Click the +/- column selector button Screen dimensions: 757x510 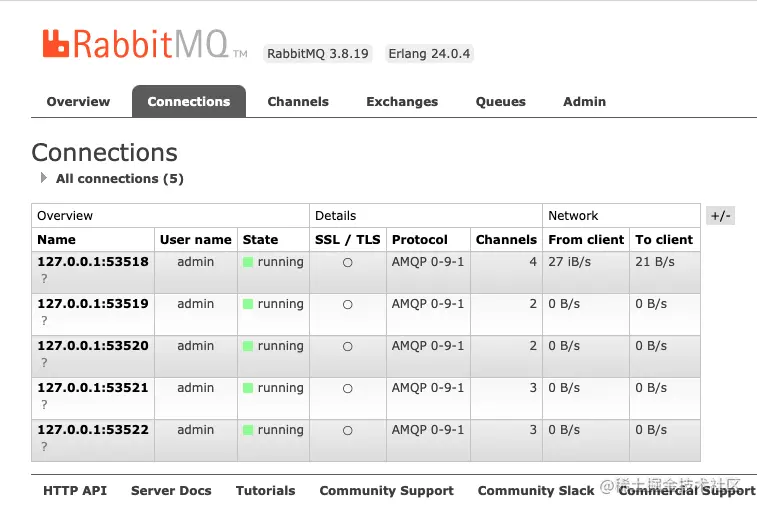click(x=720, y=215)
